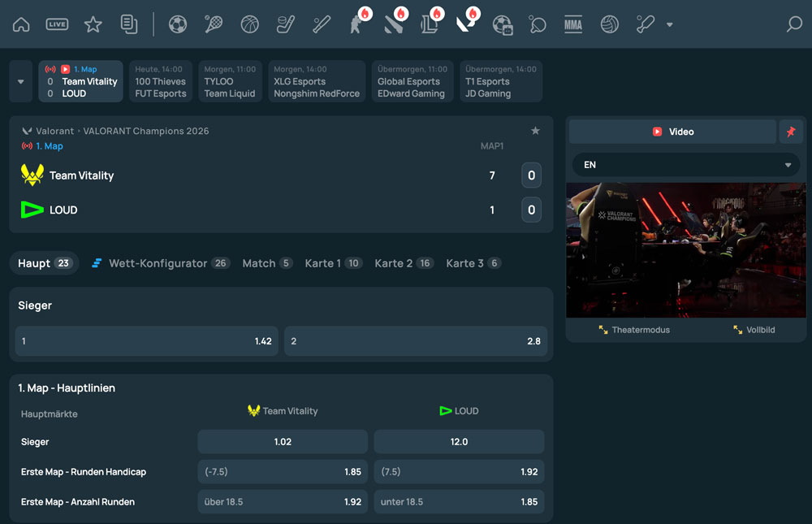This screenshot has height=524, width=812.
Task: Switch the video to Vollbild
Action: coord(754,330)
